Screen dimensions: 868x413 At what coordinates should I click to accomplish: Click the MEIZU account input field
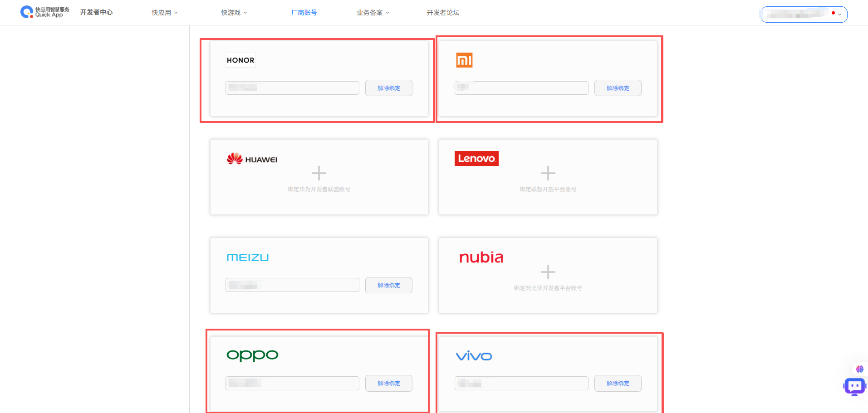292,285
